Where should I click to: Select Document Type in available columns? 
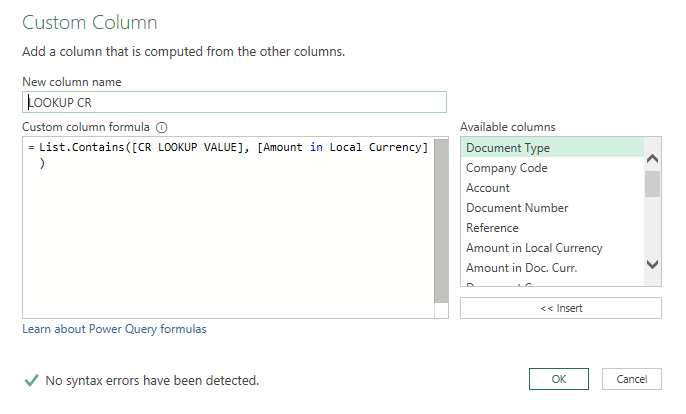pos(552,147)
